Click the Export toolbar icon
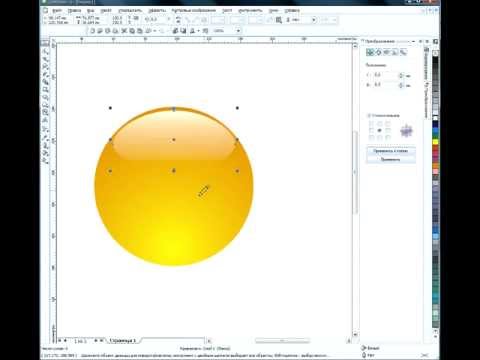Screen dimensions: 480x360 click(x=183, y=31)
